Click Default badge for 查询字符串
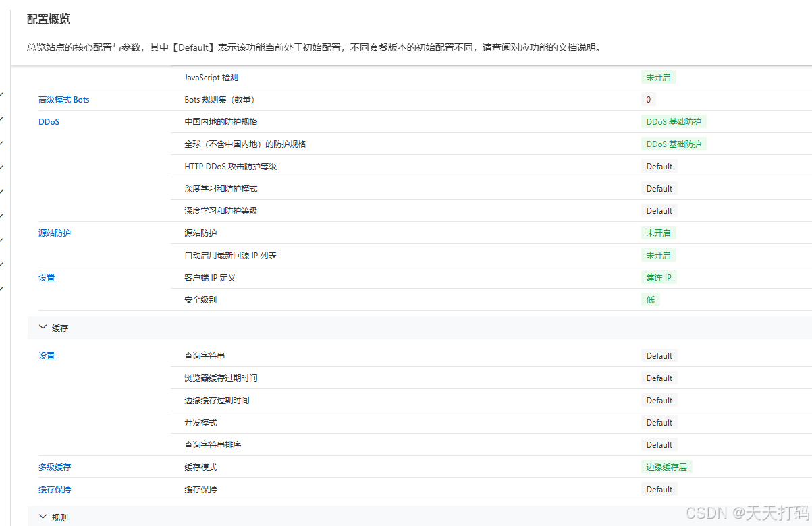The image size is (812, 526). coord(659,356)
